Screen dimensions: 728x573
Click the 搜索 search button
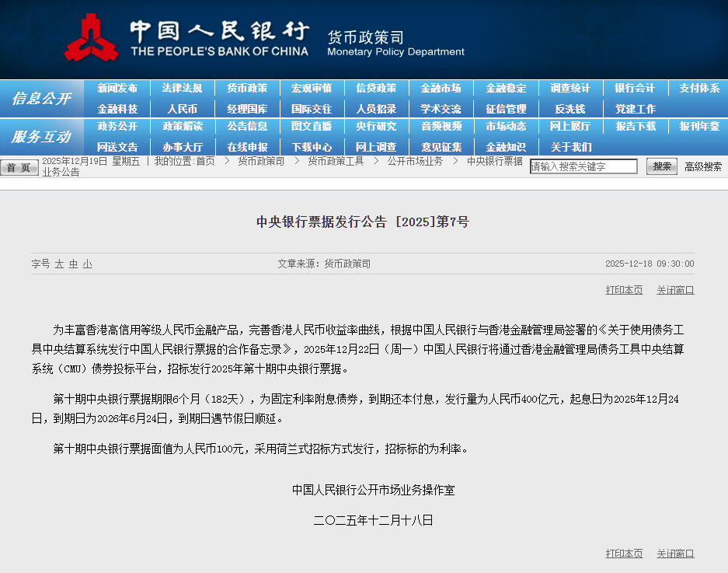coord(661,166)
